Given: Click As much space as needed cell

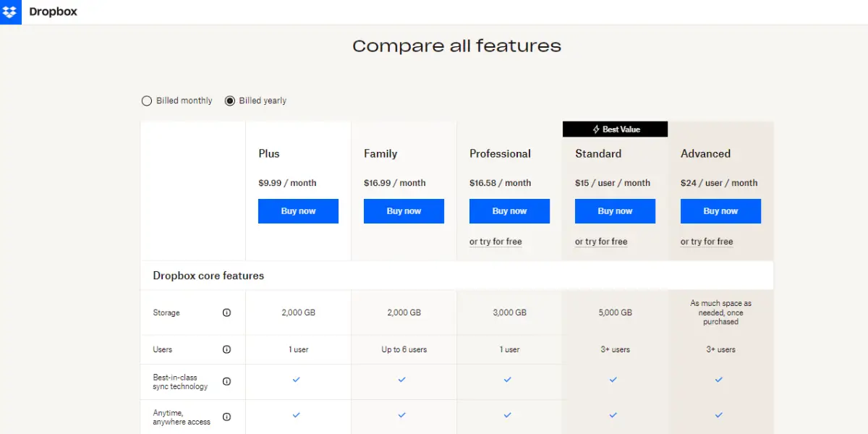Looking at the screenshot, I should pyautogui.click(x=720, y=312).
